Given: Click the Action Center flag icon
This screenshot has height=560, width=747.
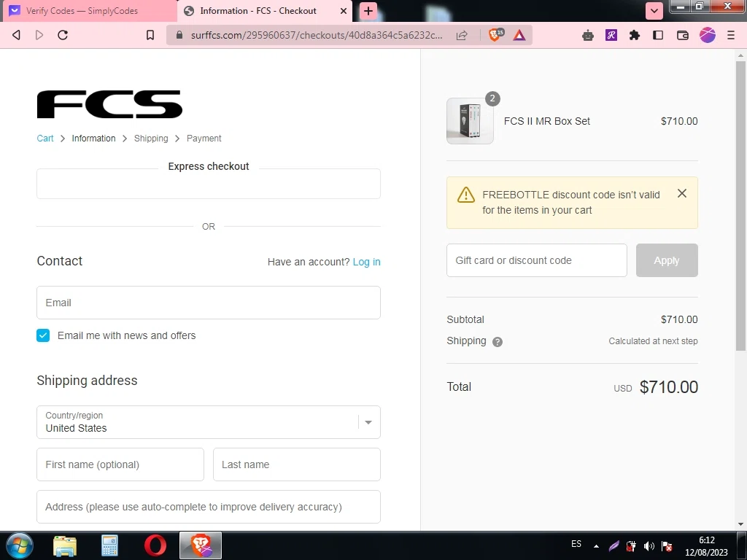Looking at the screenshot, I should pyautogui.click(x=667, y=546).
